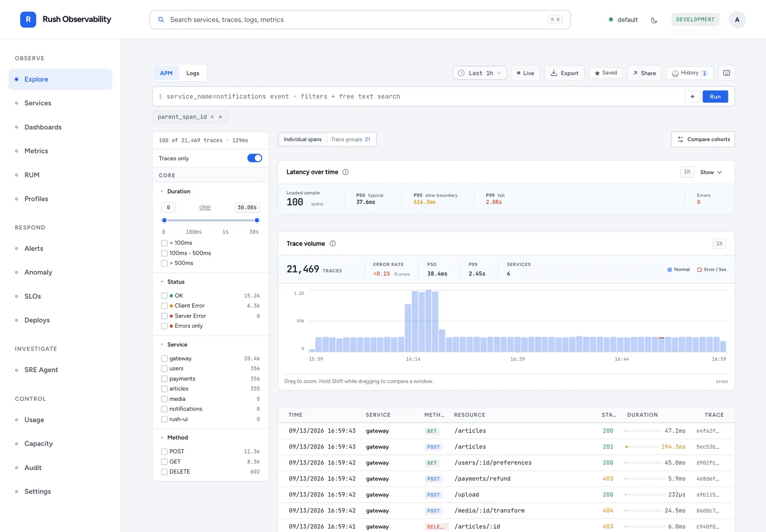The width and height of the screenshot is (766, 532).
Task: Click the 1h button in Latency panel
Action: tap(687, 172)
